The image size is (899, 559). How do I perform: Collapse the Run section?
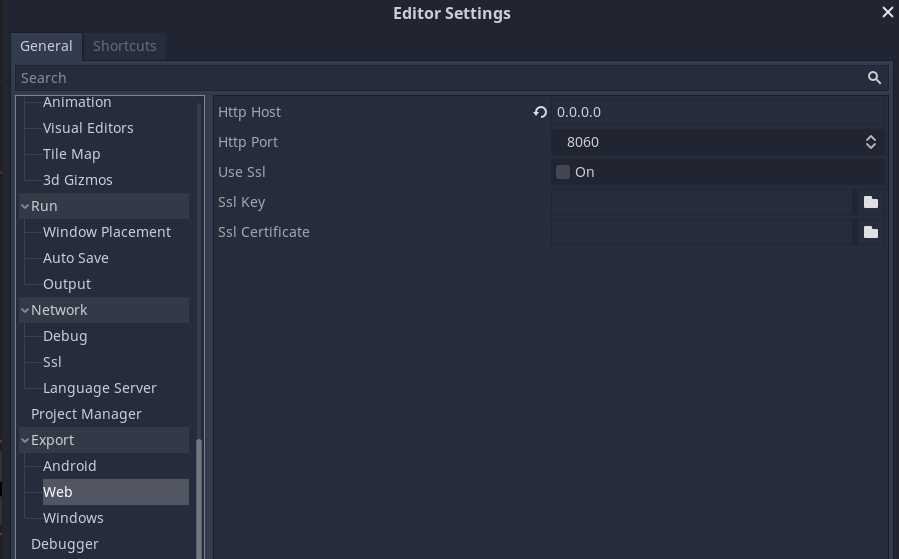click(x=25, y=206)
